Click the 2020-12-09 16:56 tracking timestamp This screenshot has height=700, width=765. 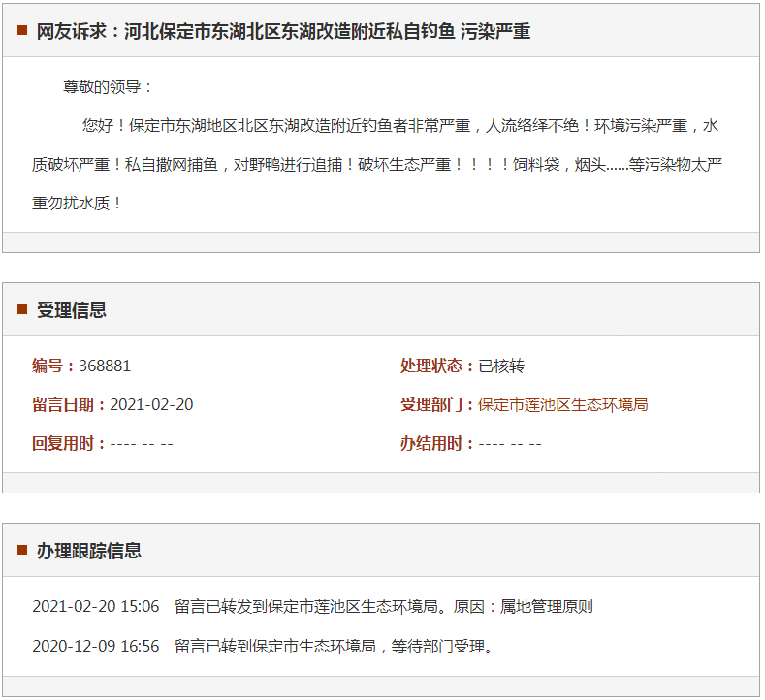pyautogui.click(x=95, y=646)
